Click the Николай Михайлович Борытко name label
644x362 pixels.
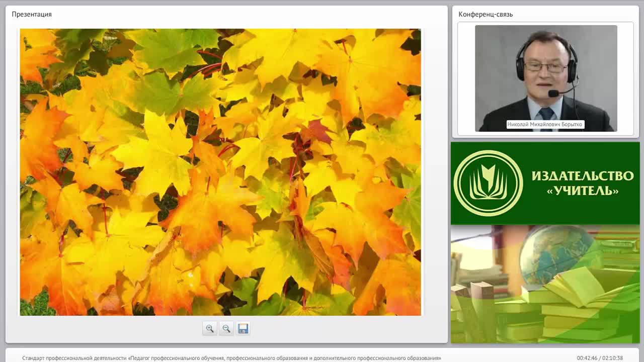pyautogui.click(x=545, y=124)
